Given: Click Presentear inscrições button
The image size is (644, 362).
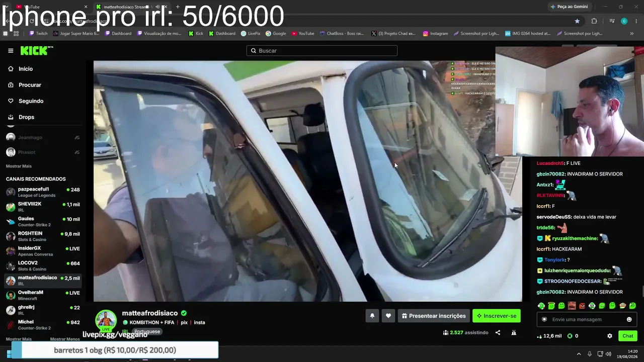Looking at the screenshot, I should (x=434, y=316).
